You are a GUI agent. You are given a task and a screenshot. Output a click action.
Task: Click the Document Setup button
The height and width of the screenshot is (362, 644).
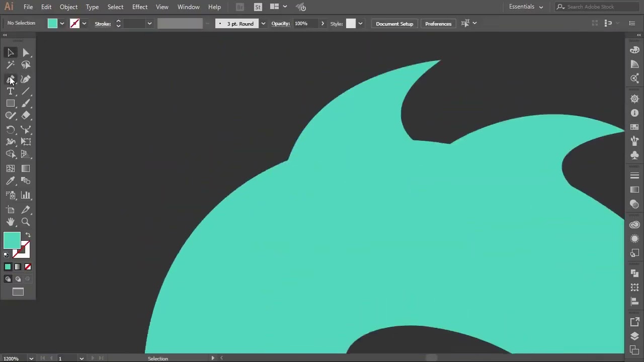coord(394,24)
